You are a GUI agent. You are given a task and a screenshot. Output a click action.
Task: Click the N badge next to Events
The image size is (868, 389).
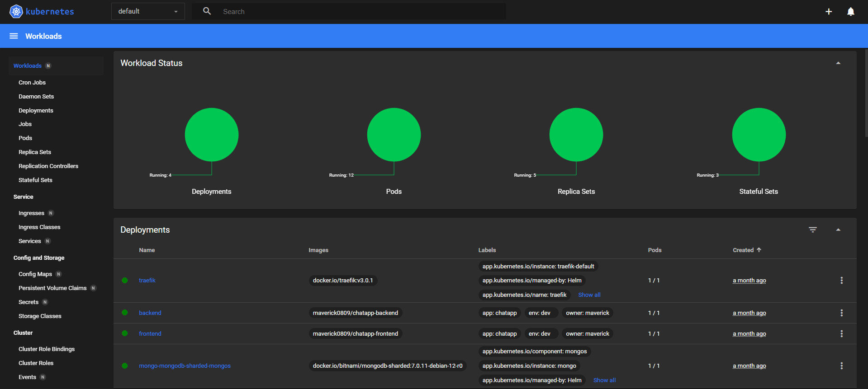[43, 377]
